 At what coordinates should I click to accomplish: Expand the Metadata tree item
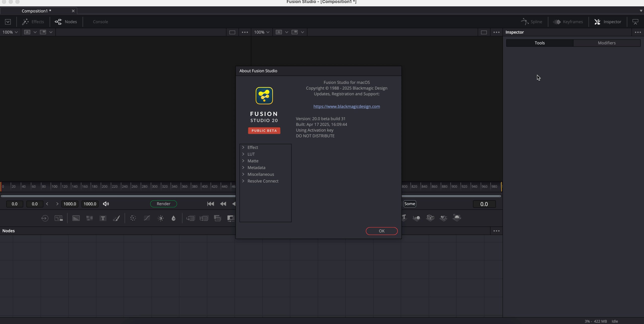coord(243,167)
